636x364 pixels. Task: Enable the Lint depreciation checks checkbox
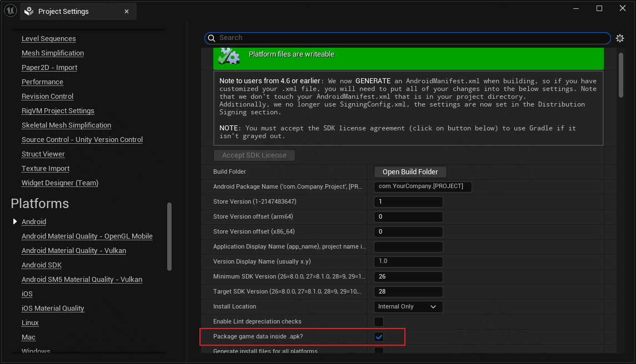379,321
